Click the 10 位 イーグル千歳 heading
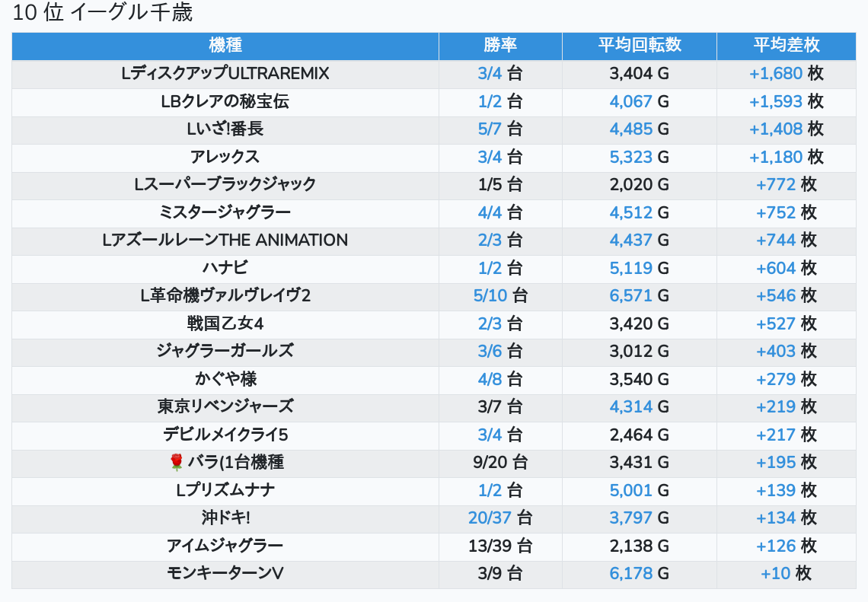 (103, 13)
